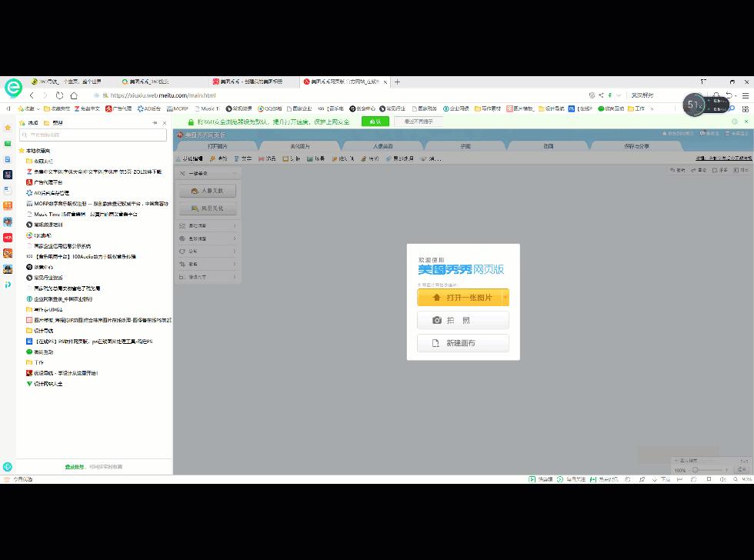
Task: Expand the second adjustment row chevron
Action: (x=234, y=238)
